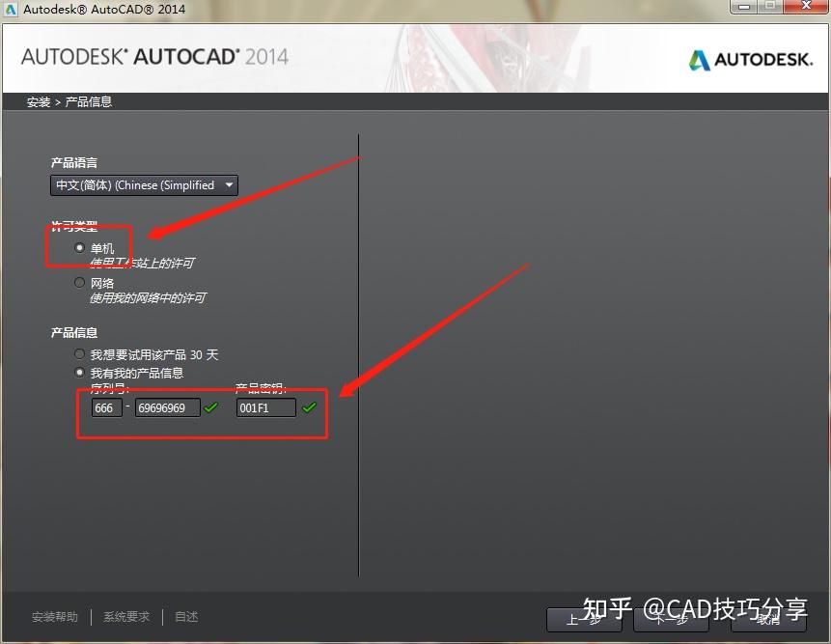Click the serial number prefix field 666
The image size is (831, 644).
coord(107,407)
